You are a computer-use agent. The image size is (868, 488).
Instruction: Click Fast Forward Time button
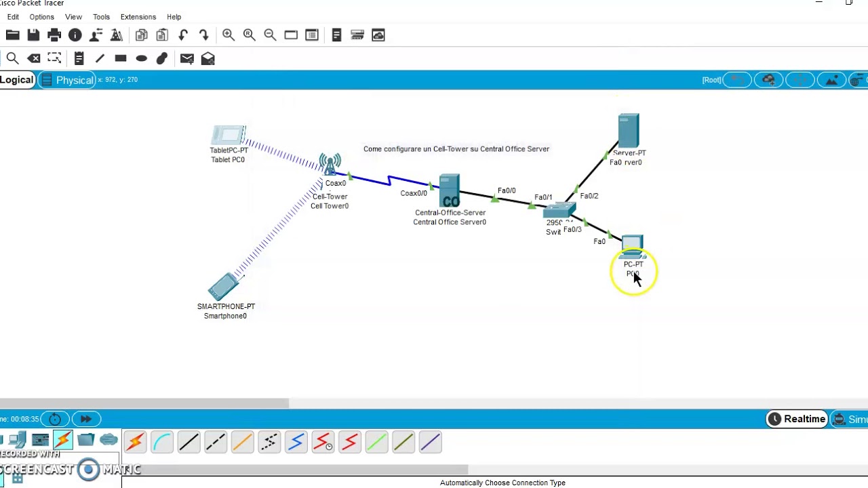coord(85,419)
